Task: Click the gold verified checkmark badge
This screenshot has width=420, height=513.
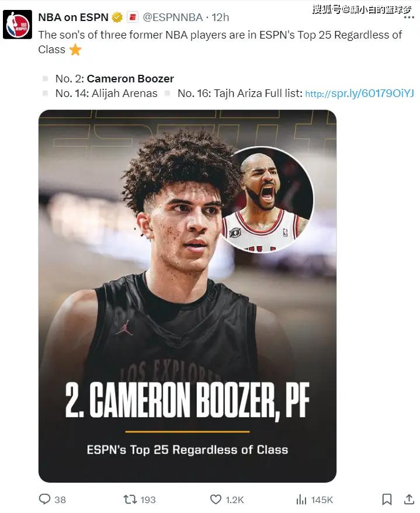Action: click(117, 18)
